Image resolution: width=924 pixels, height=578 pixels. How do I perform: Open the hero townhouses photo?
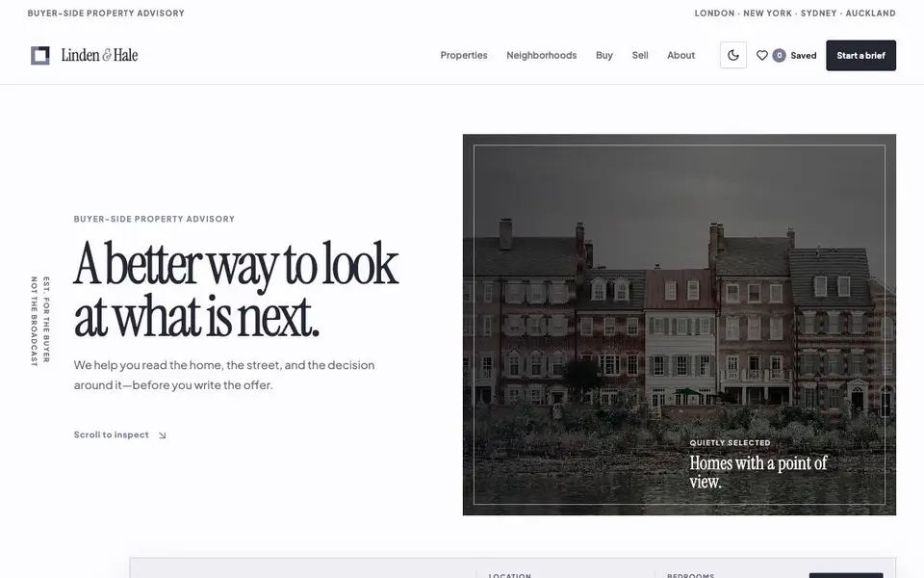point(679,325)
